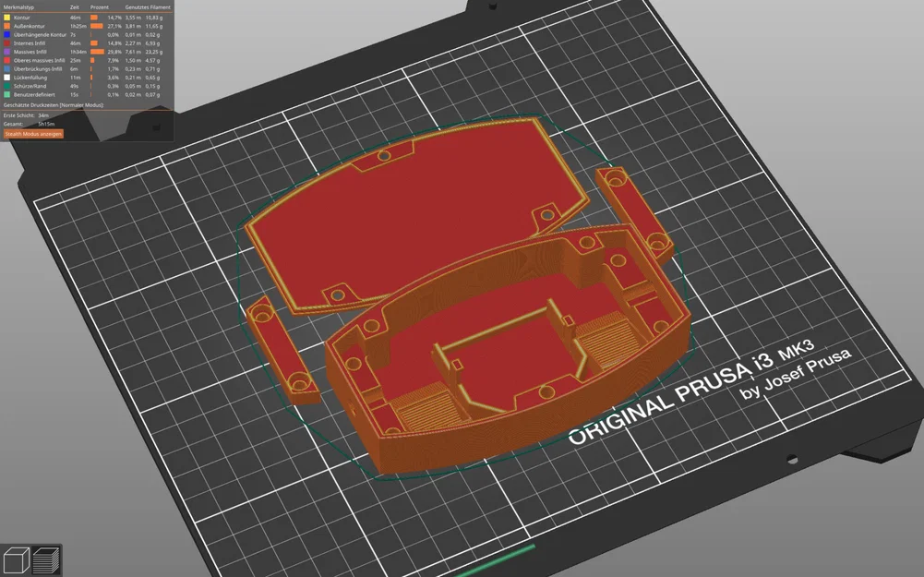924x577 pixels.
Task: Toggle Oberes massives Infill in legend
Action: (x=40, y=61)
